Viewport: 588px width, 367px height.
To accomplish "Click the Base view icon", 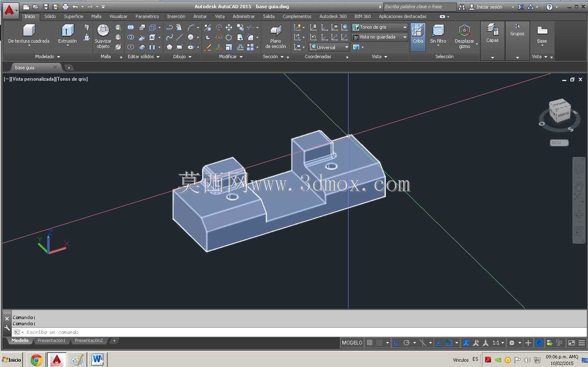I will pos(542,34).
